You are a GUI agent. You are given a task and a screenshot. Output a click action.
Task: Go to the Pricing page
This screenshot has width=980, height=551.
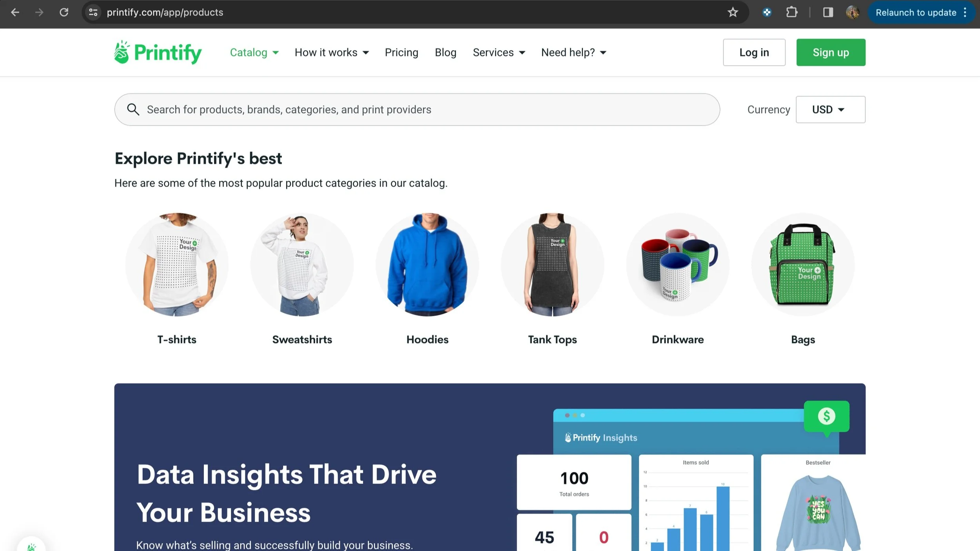401,53
